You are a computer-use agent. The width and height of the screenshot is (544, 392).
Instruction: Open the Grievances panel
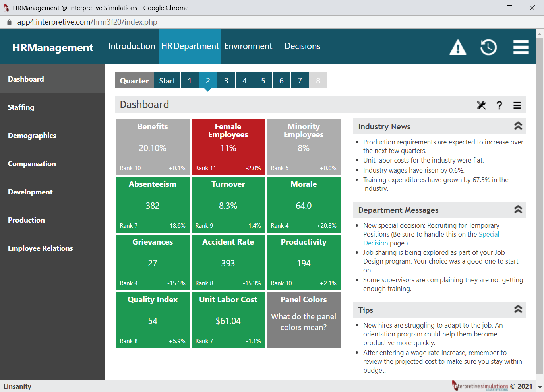pyautogui.click(x=153, y=262)
